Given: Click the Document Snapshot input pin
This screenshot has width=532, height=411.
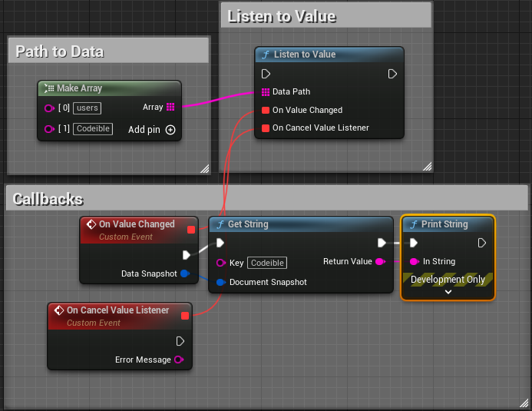Looking at the screenshot, I should pyautogui.click(x=220, y=282).
